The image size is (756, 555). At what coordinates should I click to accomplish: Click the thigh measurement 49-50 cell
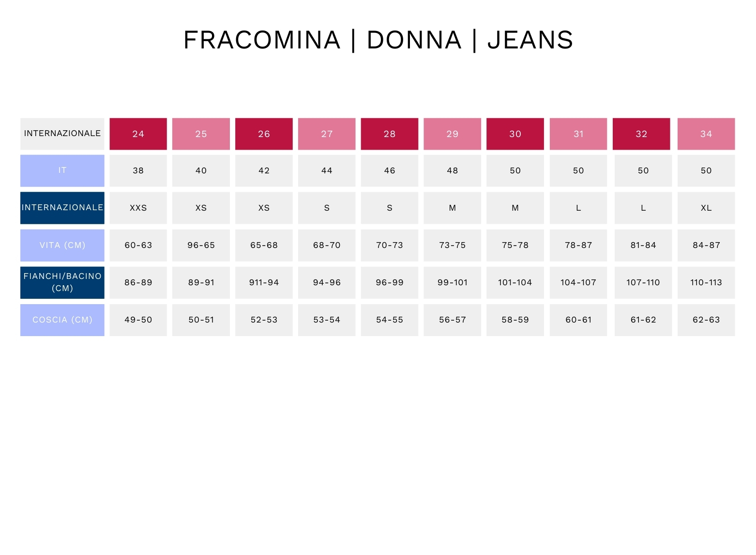(x=138, y=320)
